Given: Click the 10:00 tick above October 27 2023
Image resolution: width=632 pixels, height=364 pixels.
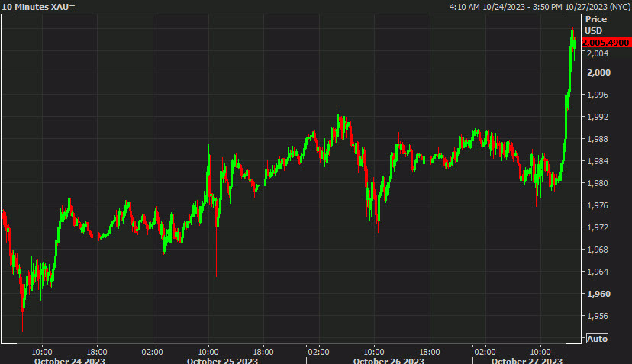Looking at the screenshot, I should click(x=540, y=352).
